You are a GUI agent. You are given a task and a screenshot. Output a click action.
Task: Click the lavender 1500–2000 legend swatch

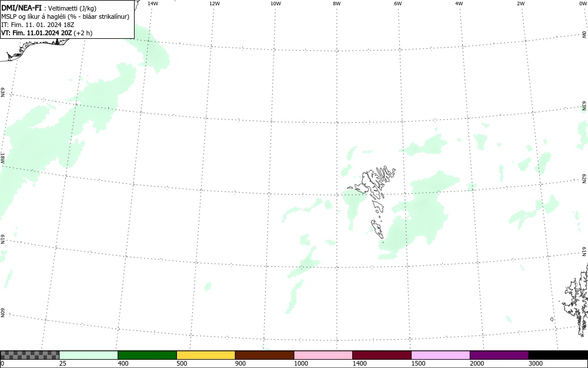[x=440, y=355]
